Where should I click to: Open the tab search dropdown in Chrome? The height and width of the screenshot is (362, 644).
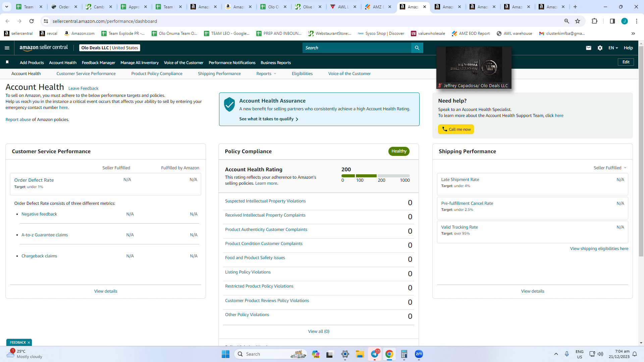7,7
